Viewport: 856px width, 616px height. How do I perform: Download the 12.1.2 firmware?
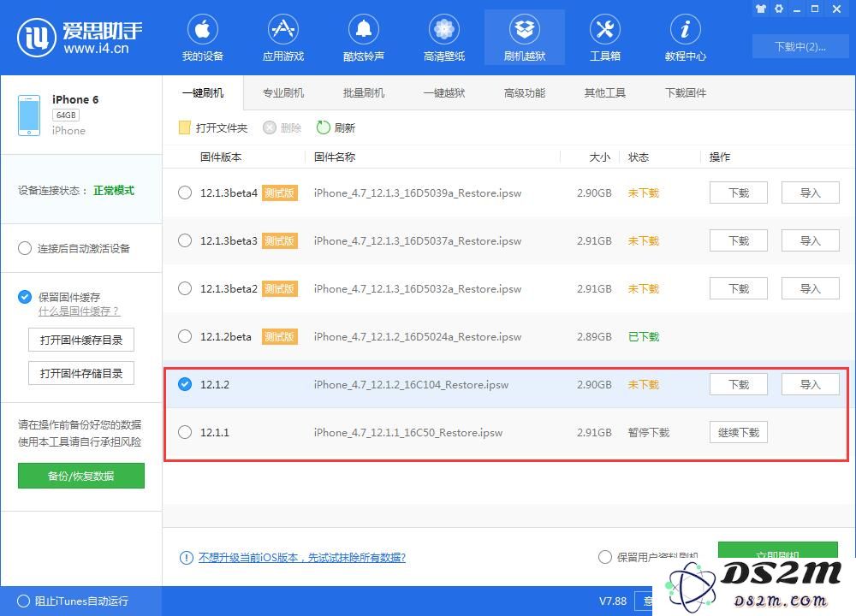pyautogui.click(x=739, y=384)
